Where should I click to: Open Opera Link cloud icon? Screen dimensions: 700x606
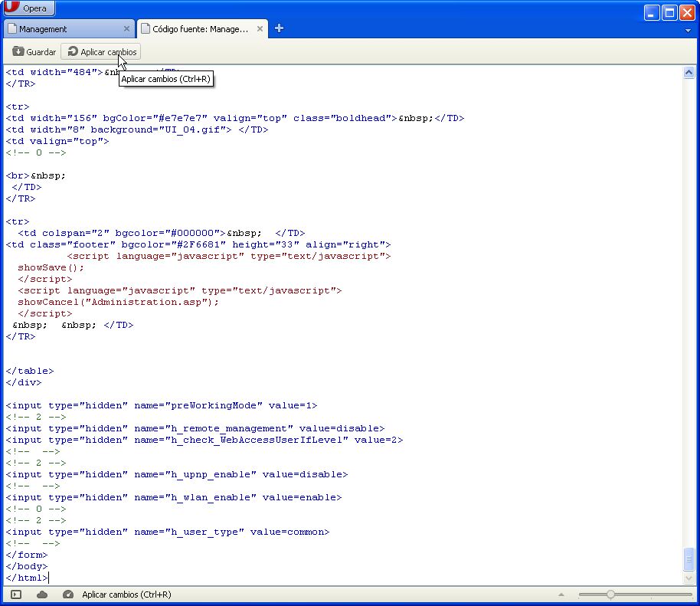pos(42,595)
